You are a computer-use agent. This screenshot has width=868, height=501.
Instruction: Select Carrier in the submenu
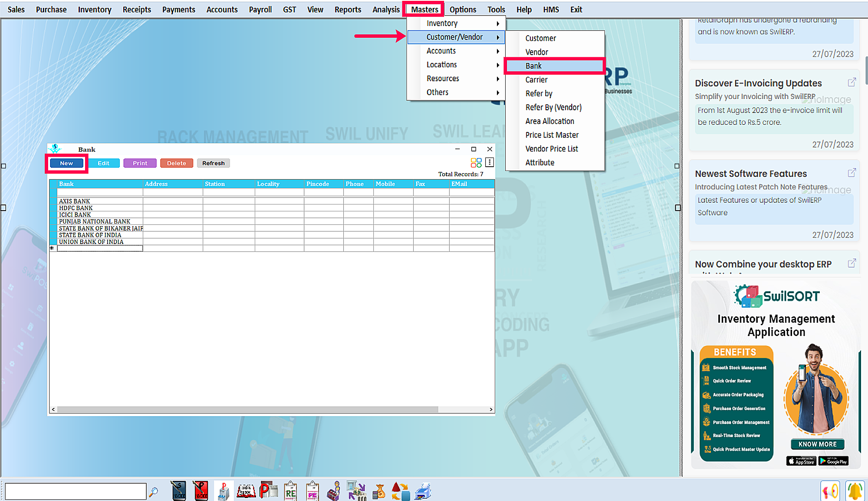click(555, 80)
